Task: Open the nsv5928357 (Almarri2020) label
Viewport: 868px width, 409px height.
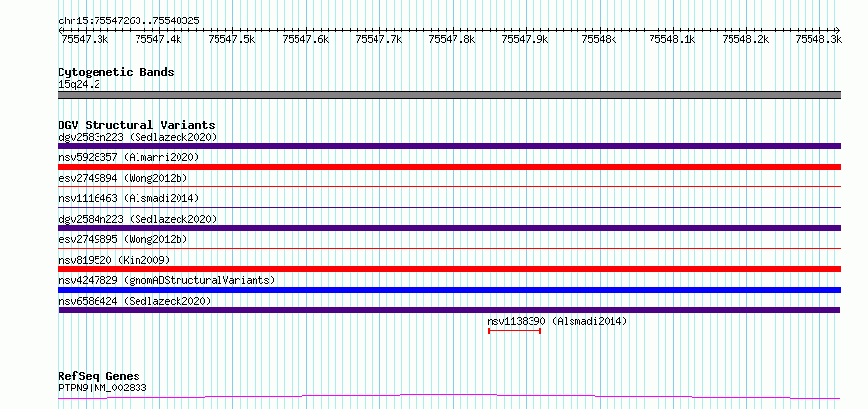Action: (x=129, y=157)
